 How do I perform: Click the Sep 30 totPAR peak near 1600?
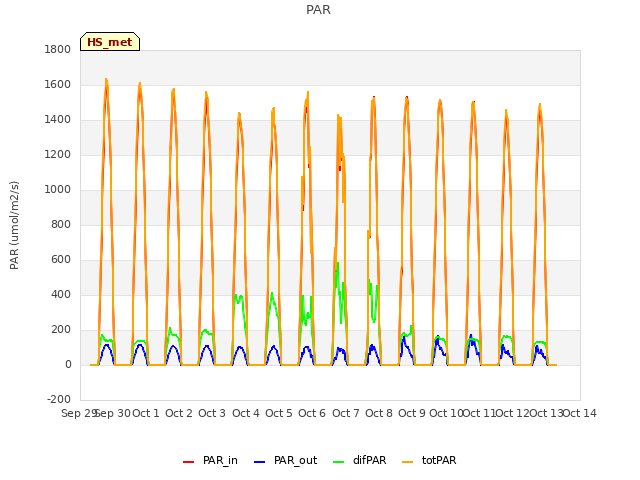107,80
